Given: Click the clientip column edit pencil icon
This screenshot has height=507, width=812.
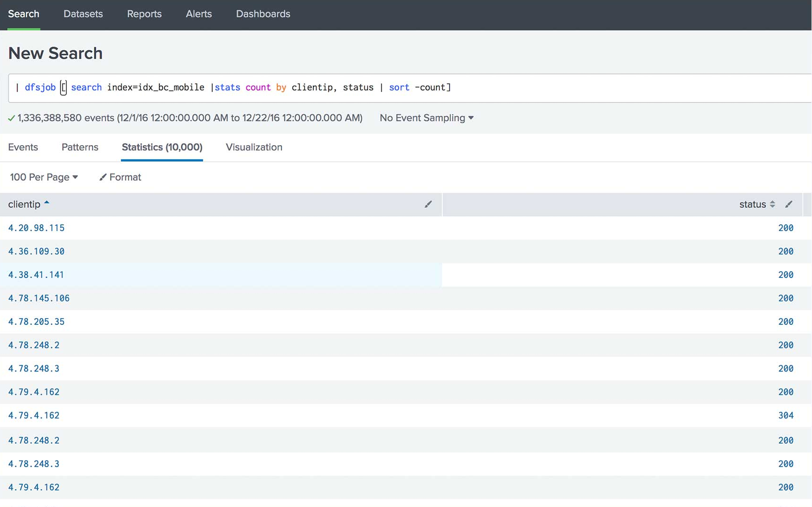Looking at the screenshot, I should pos(428,204).
